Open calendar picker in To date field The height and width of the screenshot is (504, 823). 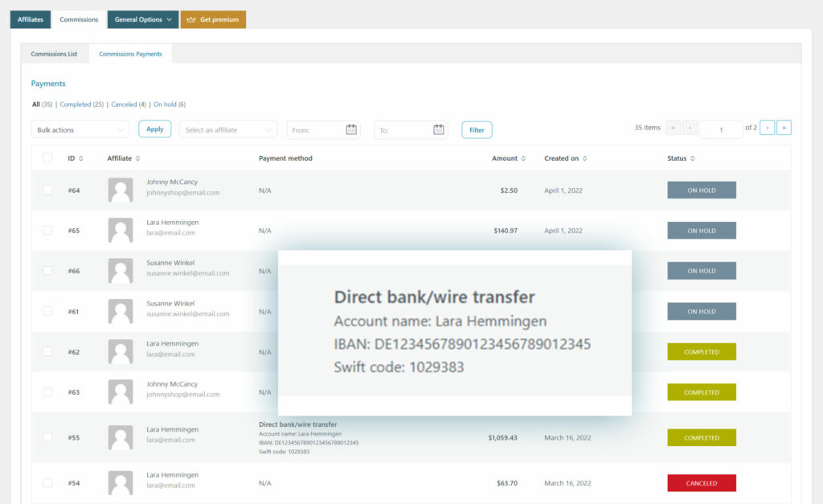[x=439, y=129]
